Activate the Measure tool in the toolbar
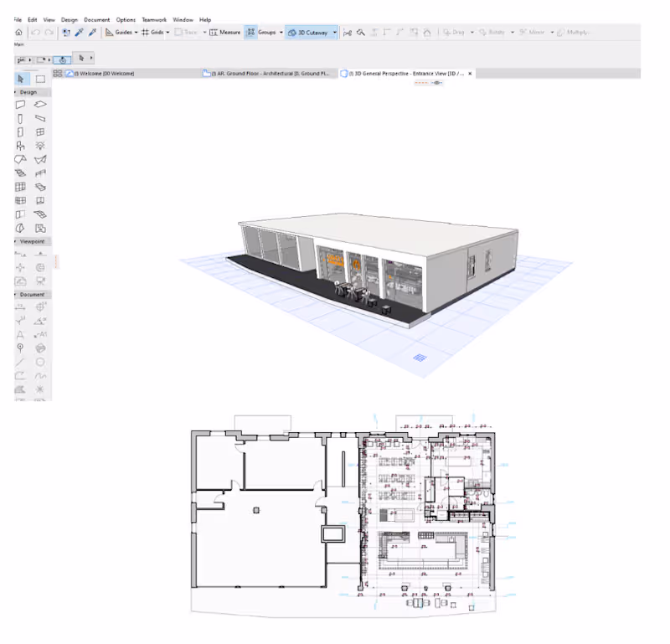Screen dimensions: 670x644 click(224, 32)
